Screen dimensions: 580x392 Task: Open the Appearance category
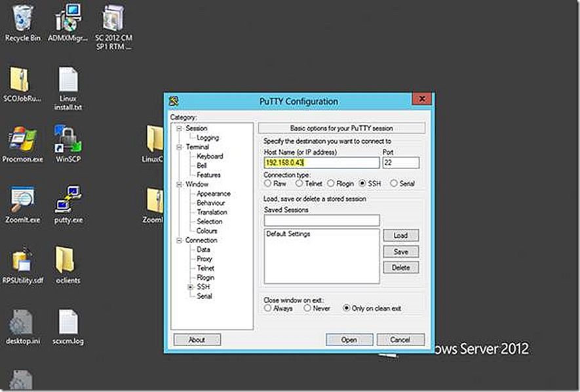[x=214, y=193]
